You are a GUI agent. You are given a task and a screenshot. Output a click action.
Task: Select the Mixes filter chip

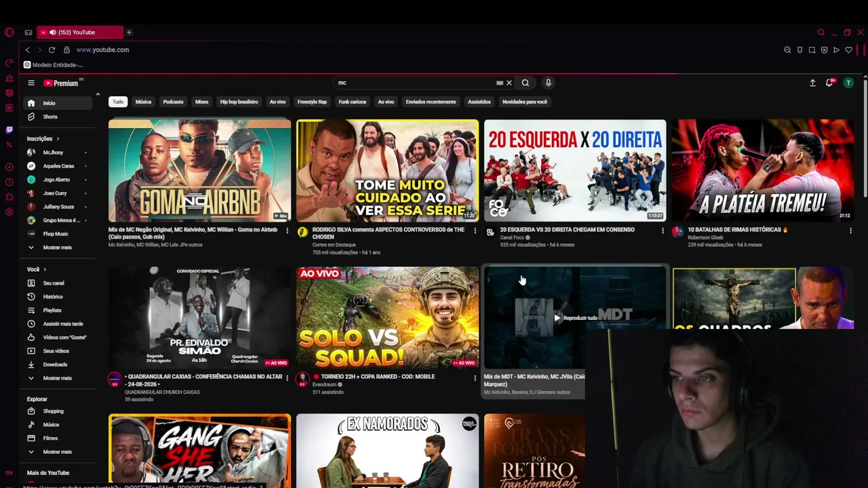pos(201,102)
